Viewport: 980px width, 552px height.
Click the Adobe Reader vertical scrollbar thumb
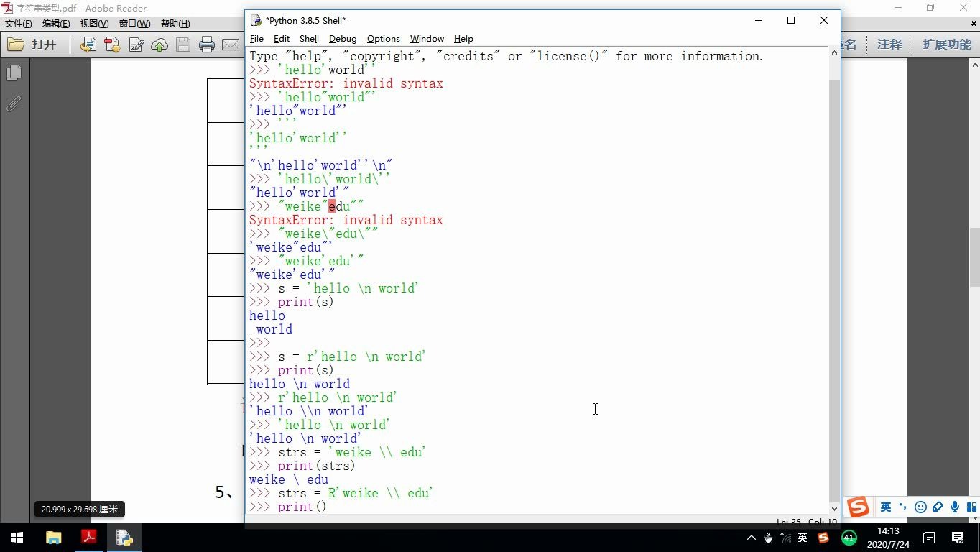coord(974,257)
